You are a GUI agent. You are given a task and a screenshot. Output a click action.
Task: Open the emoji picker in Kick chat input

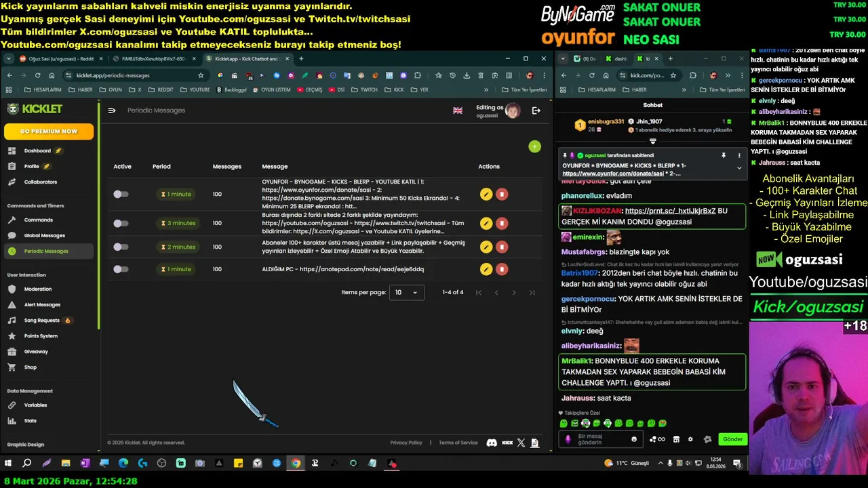(634, 439)
